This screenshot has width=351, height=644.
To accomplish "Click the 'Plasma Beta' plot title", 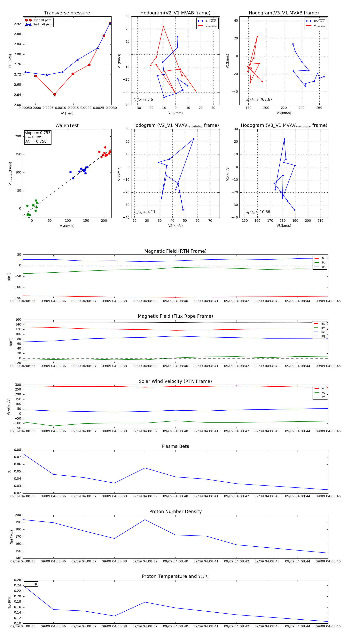I will click(175, 446).
